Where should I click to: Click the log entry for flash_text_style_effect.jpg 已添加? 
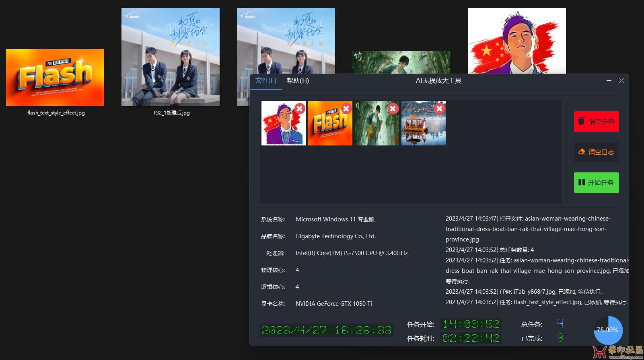pos(537,302)
